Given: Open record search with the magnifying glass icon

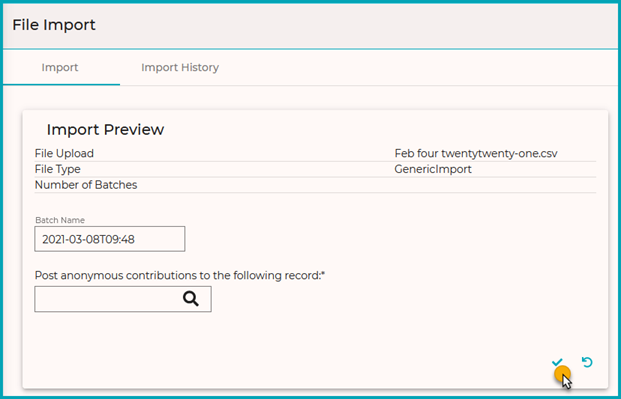Looking at the screenshot, I should pyautogui.click(x=191, y=299).
